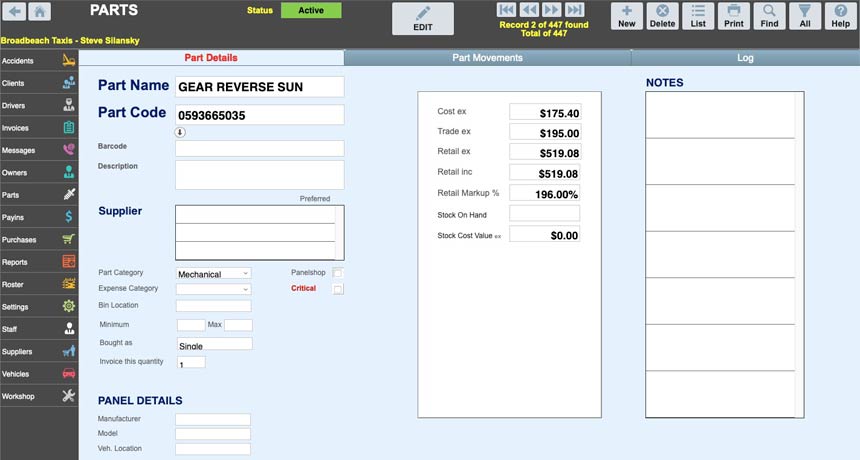Print the part record
The image size is (860, 460).
[x=733, y=16]
